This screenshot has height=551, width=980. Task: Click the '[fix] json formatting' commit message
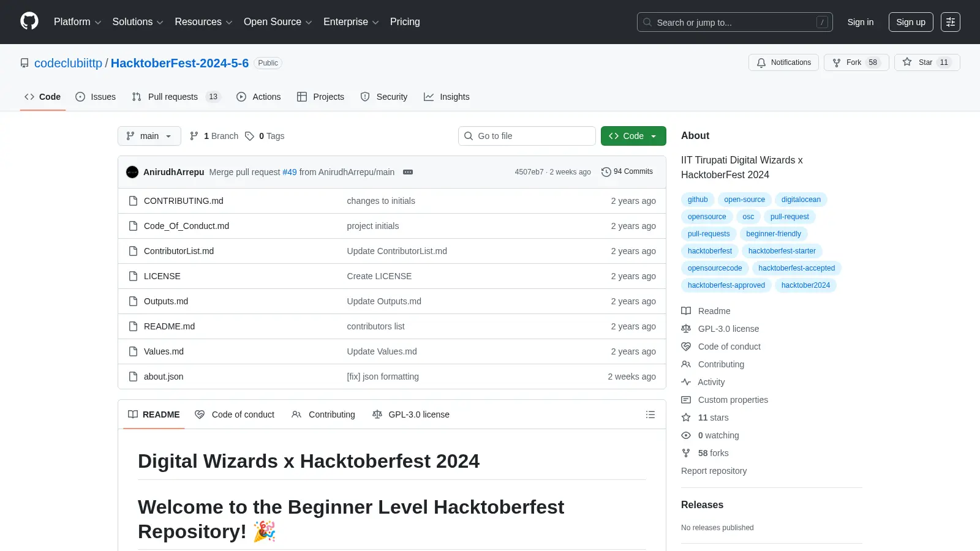(x=383, y=377)
